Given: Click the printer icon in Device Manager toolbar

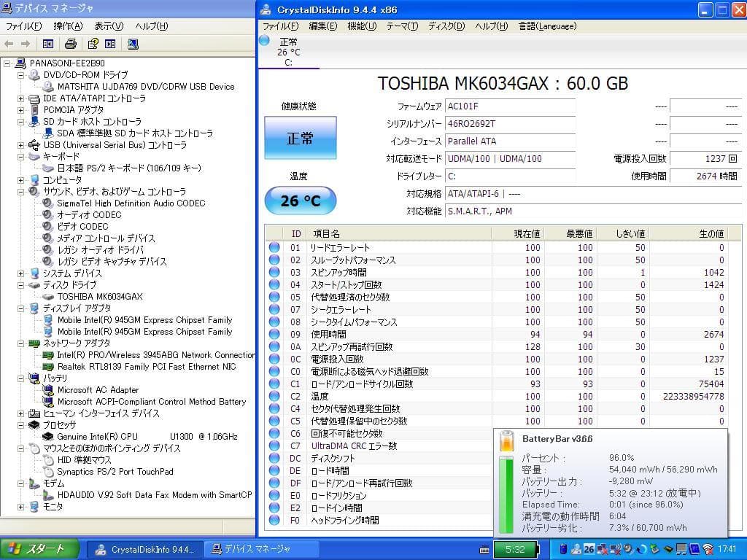Looking at the screenshot, I should (x=71, y=44).
